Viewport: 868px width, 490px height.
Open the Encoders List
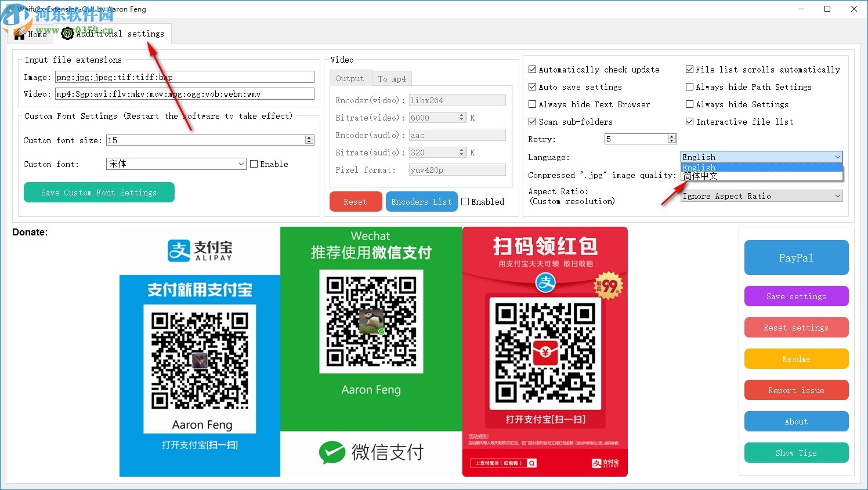[421, 201]
